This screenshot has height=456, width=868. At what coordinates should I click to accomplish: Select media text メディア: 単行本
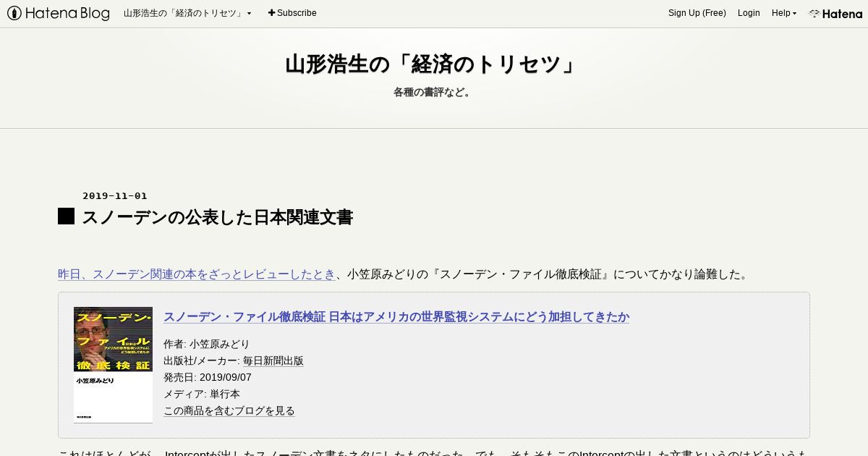point(202,394)
